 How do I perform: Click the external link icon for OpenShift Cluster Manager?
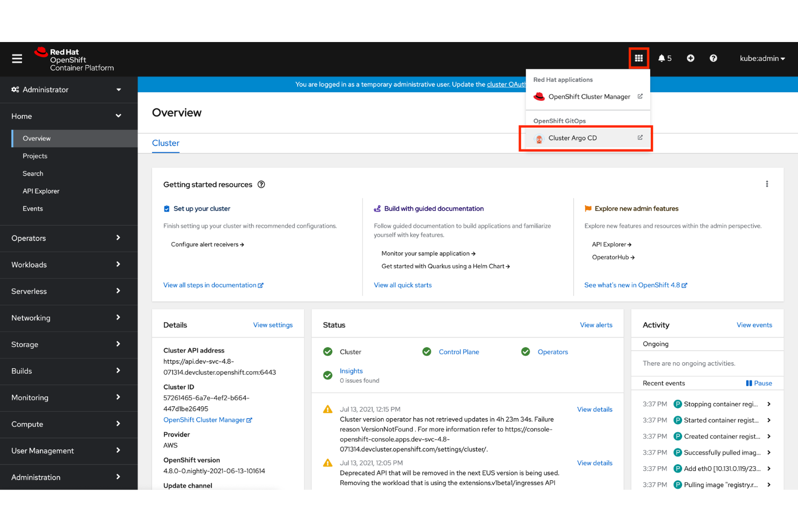(x=640, y=96)
